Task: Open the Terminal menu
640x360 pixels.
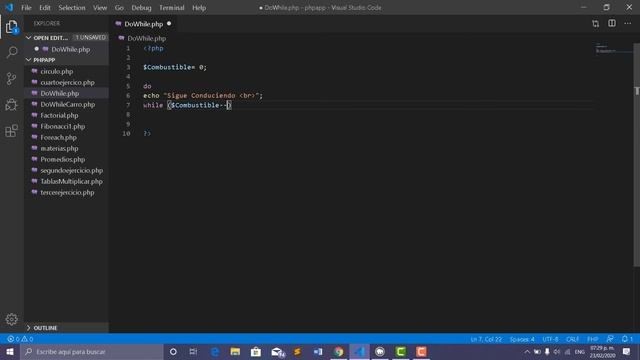Action: pos(171,8)
